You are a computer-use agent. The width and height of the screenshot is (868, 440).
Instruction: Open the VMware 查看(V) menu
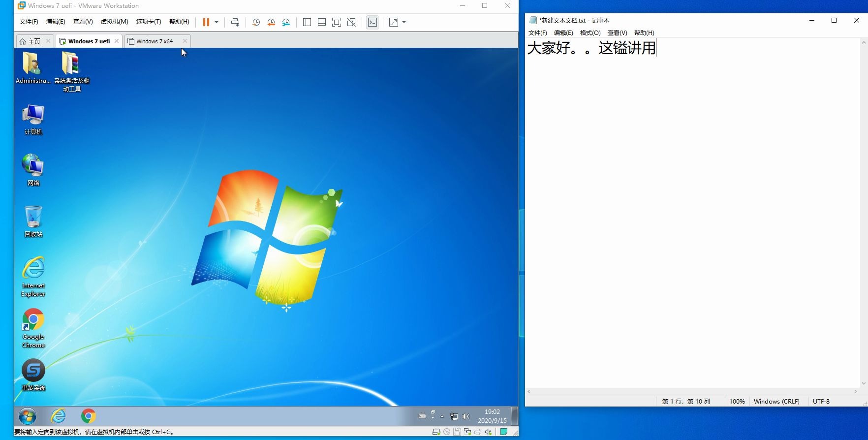coord(83,22)
